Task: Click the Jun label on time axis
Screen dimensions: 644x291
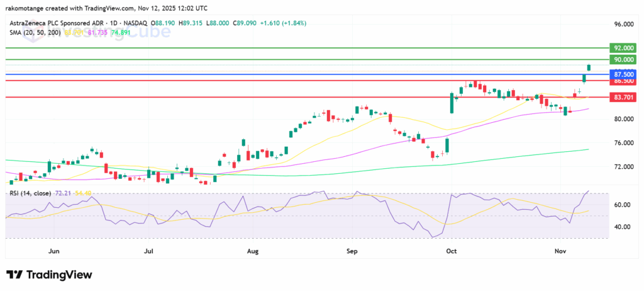Action: click(54, 251)
